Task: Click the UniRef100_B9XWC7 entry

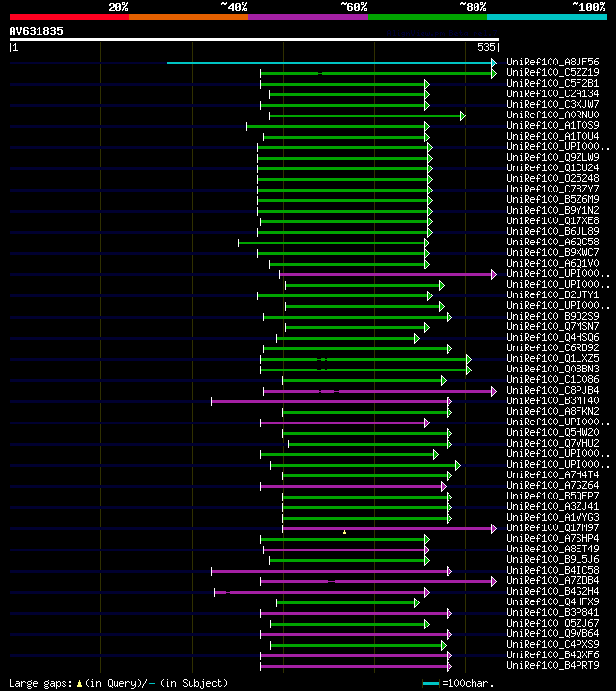Action: coord(552,252)
